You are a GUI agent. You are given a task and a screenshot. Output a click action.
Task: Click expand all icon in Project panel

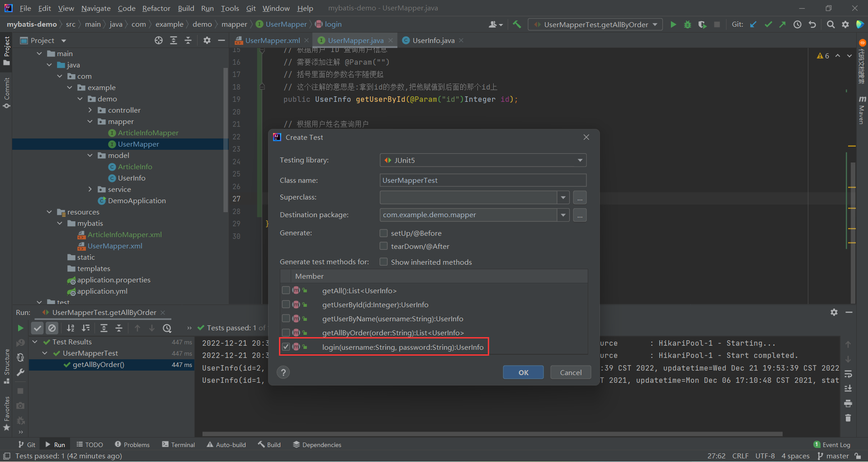coord(174,40)
